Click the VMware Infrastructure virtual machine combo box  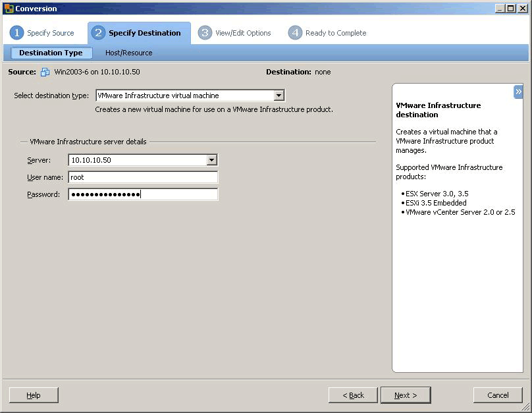point(190,96)
